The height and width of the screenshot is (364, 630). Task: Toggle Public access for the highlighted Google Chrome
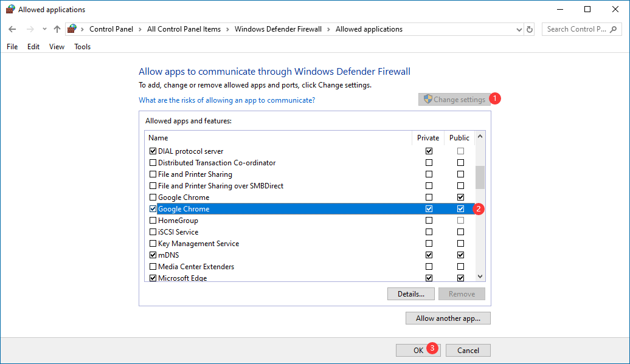[x=460, y=208]
